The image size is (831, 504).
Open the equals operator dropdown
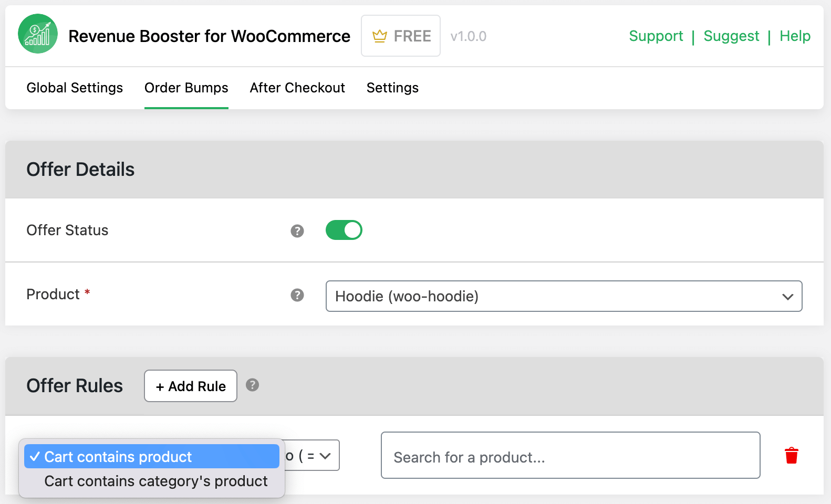pos(312,455)
